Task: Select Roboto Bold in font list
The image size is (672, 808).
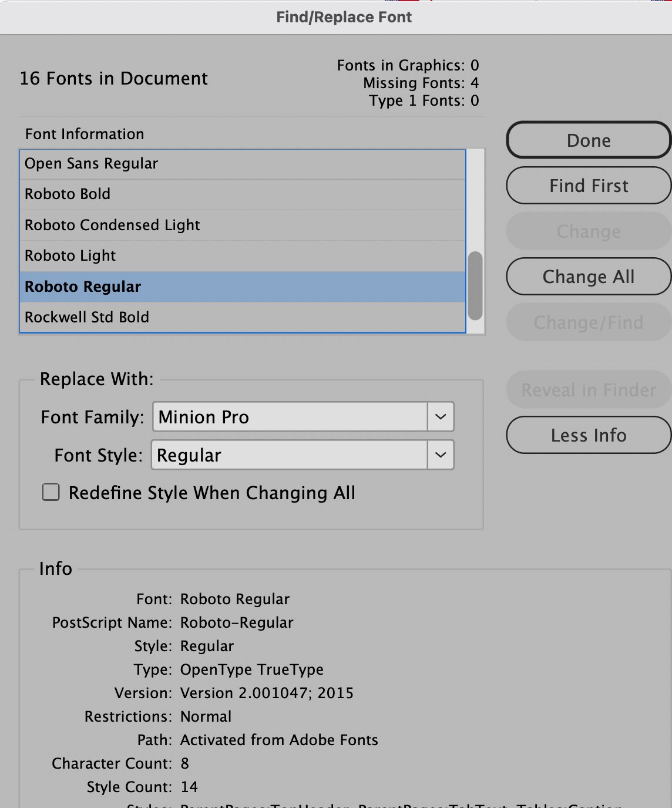Action: pyautogui.click(x=243, y=194)
